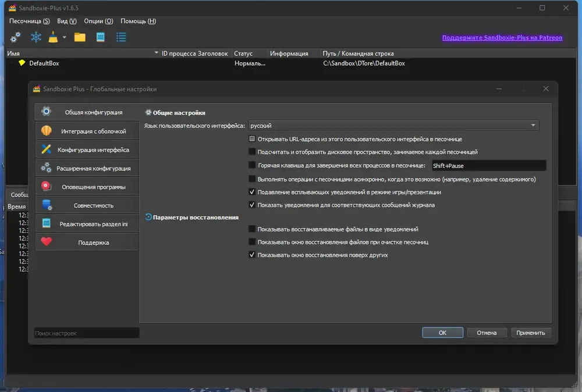582x392 pixels.
Task: Uncheck Показывать окно восстановления поверх других
Action: 252,255
